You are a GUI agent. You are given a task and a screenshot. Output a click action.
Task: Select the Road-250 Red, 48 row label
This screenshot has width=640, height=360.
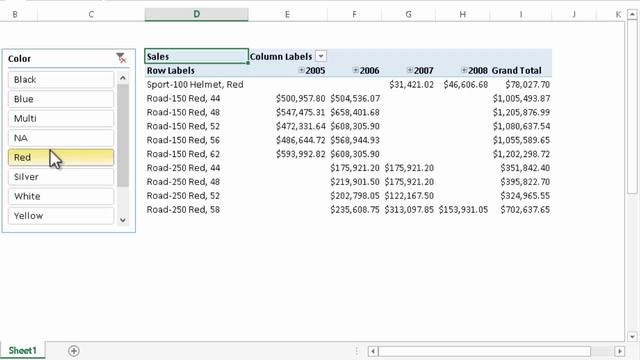tap(183, 182)
